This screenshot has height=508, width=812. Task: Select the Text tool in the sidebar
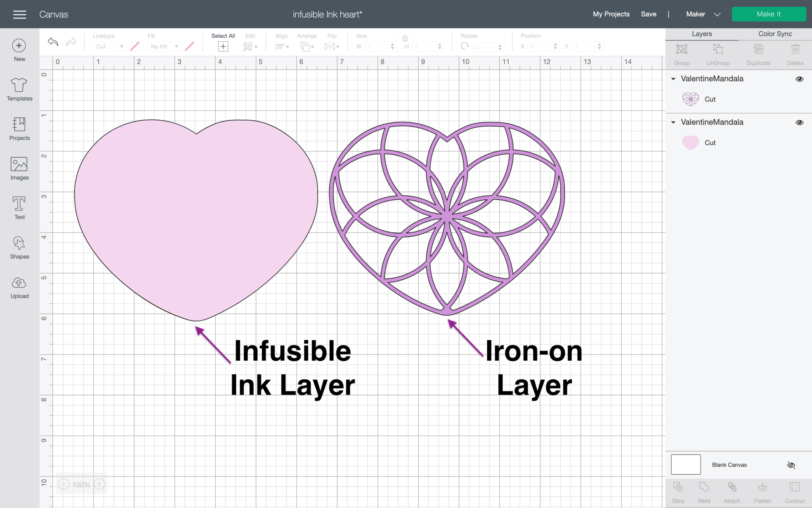19,207
